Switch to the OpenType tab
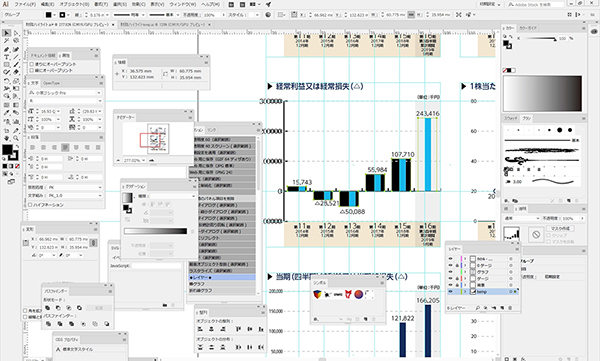 tap(51, 83)
